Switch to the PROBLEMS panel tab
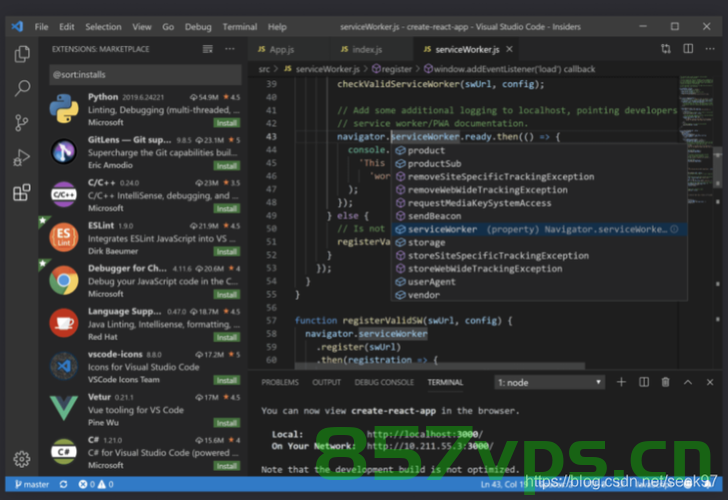The width and height of the screenshot is (728, 500). pos(280,382)
